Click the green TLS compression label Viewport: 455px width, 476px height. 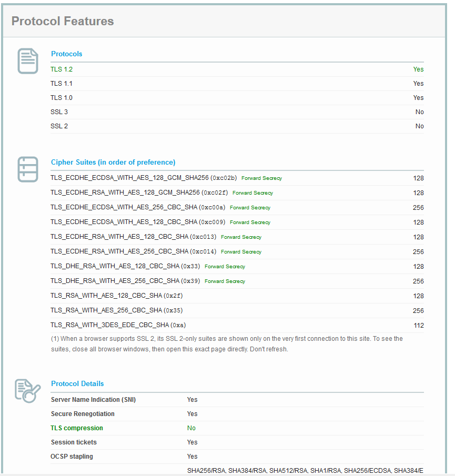77,428
